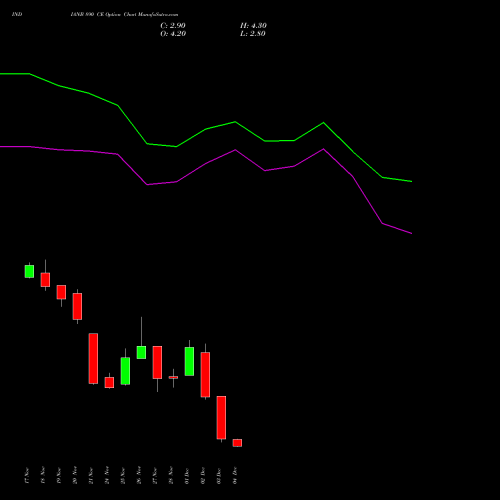
Task: Select the 27 Nov date label
Action: coord(155,475)
